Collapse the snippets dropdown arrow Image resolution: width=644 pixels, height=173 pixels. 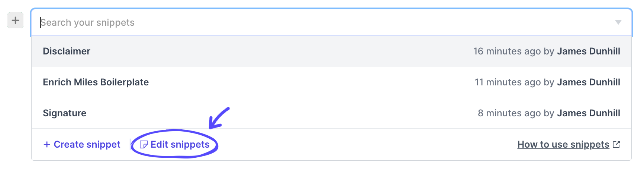click(x=618, y=22)
